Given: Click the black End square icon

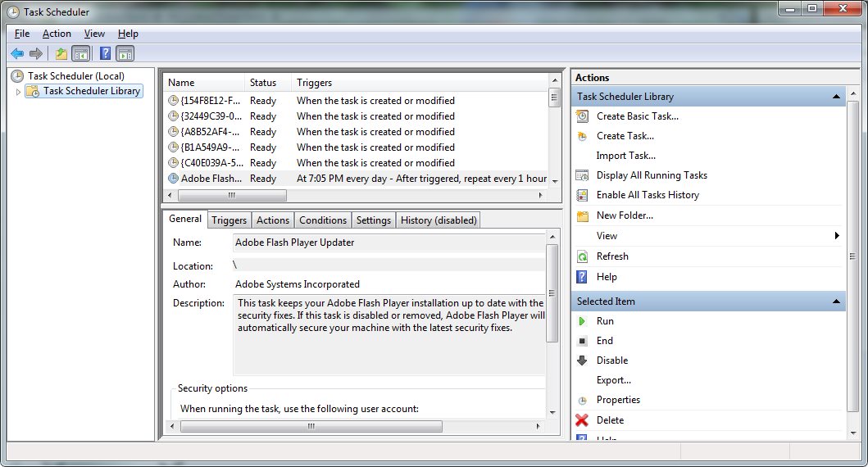Looking at the screenshot, I should tap(583, 341).
